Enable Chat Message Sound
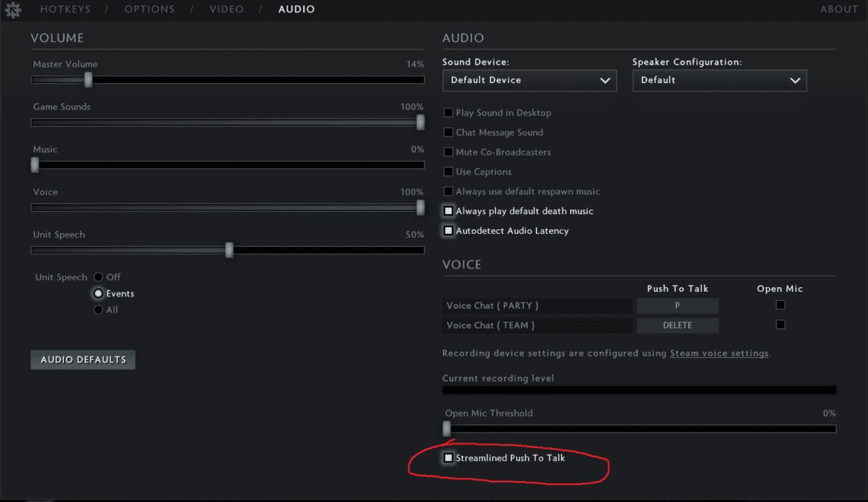 (448, 132)
